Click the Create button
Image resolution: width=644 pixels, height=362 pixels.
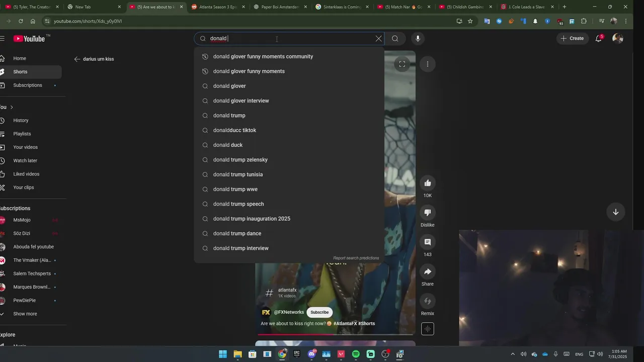click(x=572, y=38)
